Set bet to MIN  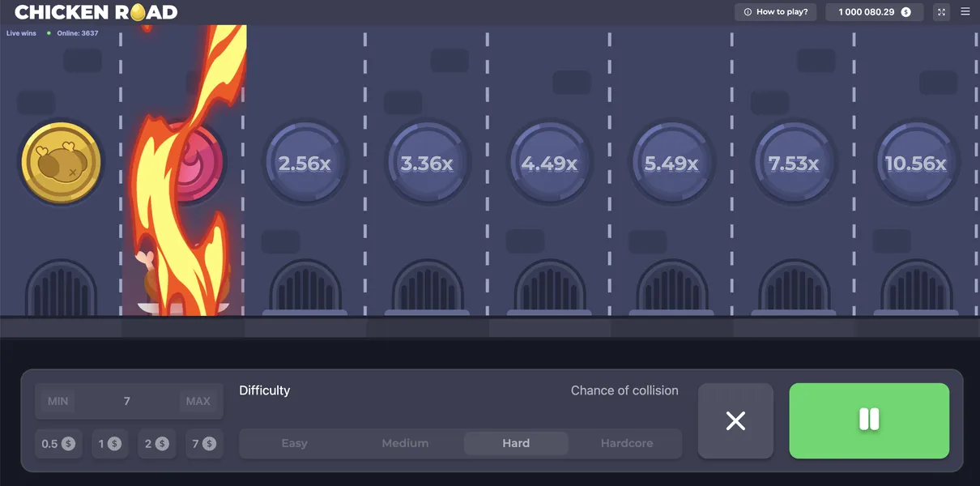[x=58, y=401]
